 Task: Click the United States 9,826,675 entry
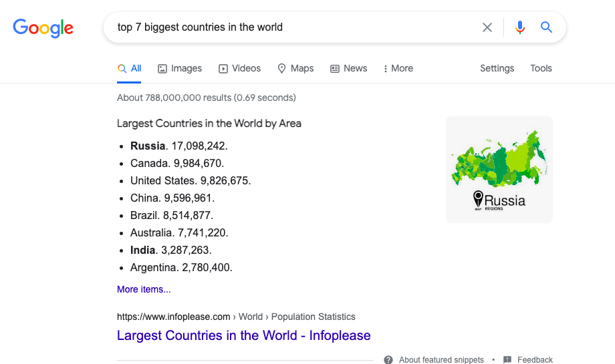[x=191, y=180]
